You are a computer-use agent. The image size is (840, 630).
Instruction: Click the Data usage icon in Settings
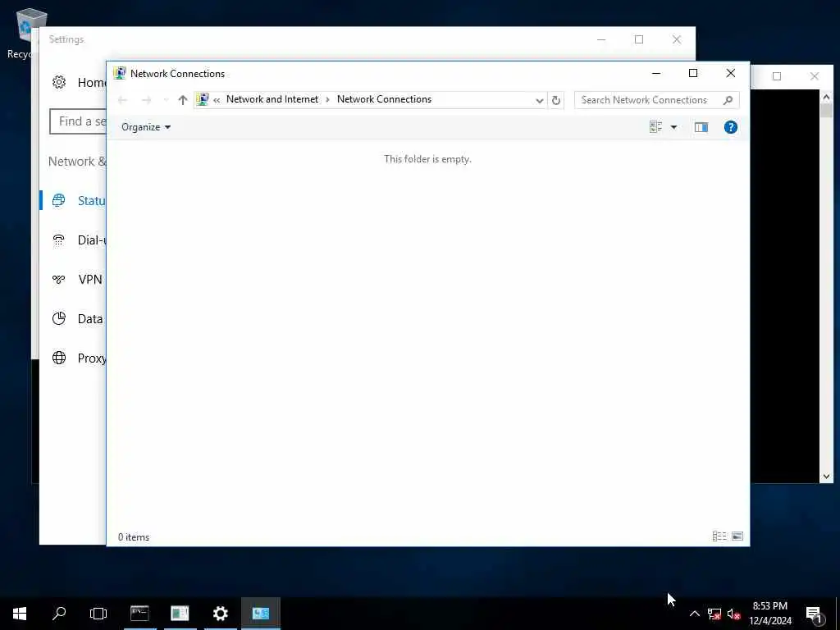tap(59, 318)
